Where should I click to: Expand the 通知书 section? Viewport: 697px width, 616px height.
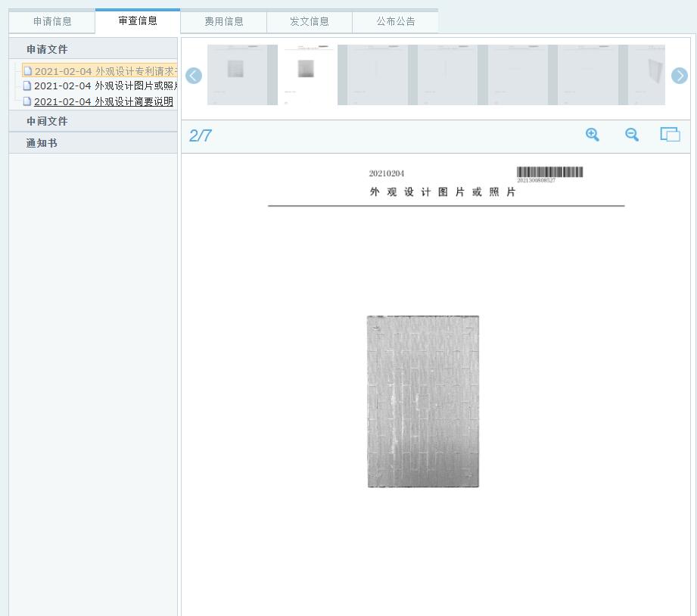[42, 143]
